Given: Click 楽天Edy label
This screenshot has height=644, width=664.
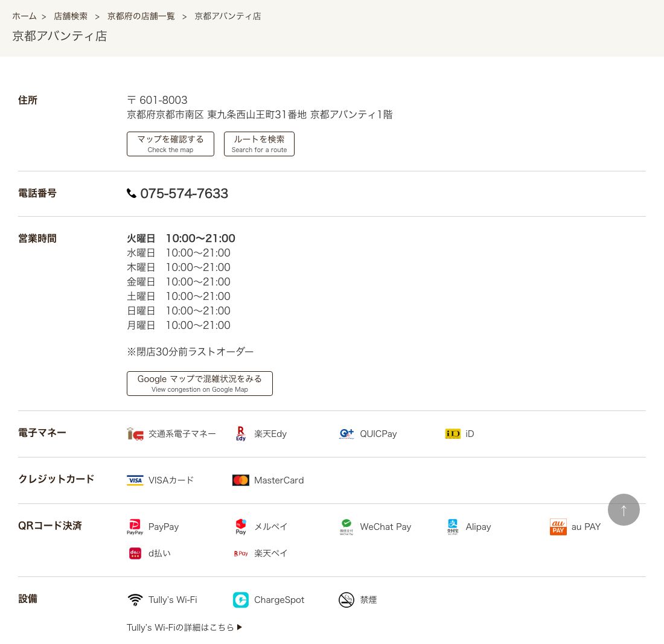Looking at the screenshot, I should coord(270,434).
